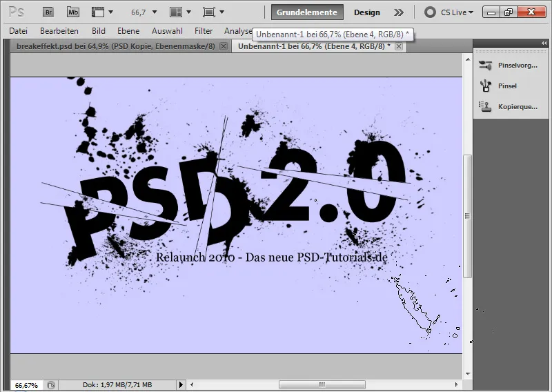Switch to breakeffekt.psd document tab
This screenshot has width=552, height=392.
[115, 46]
